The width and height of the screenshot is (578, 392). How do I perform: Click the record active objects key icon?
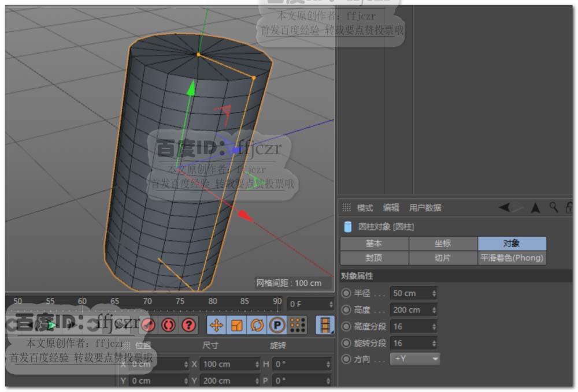[x=149, y=325]
